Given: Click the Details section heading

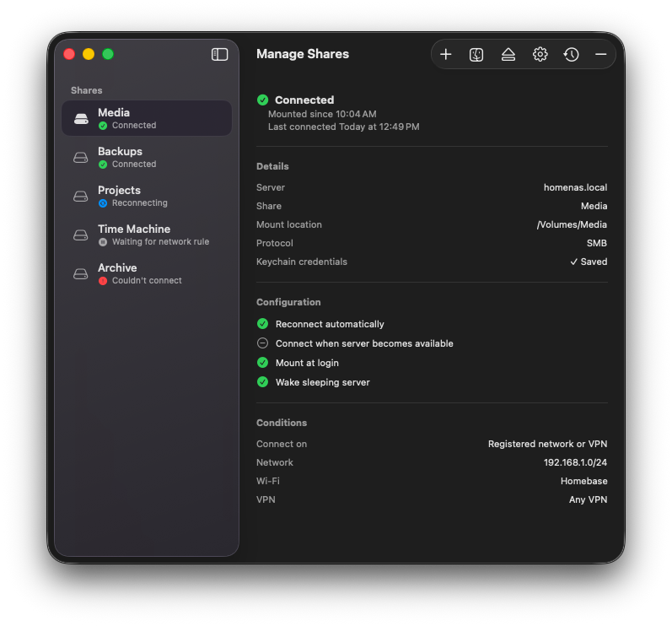Looking at the screenshot, I should point(272,166).
